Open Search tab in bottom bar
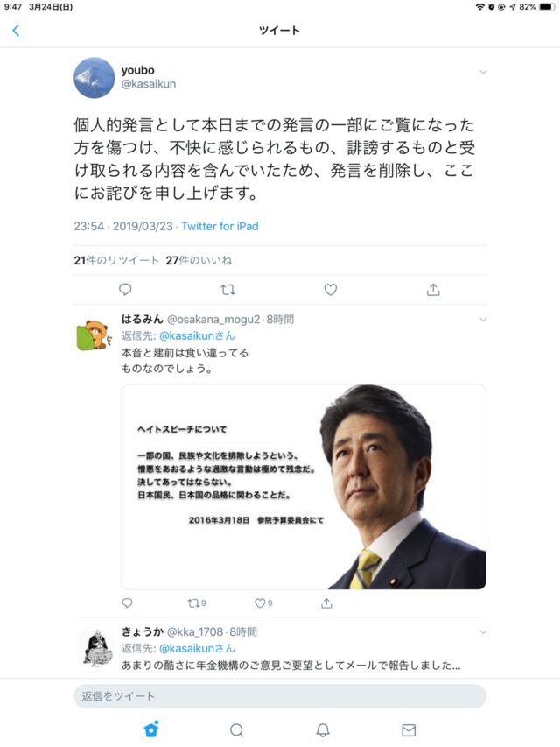 point(236,729)
